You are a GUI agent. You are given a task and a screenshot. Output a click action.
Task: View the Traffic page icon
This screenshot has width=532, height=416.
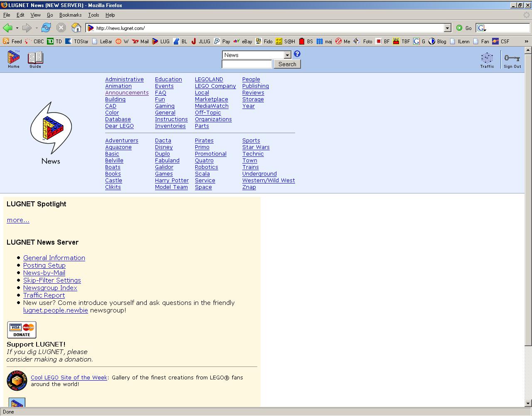(487, 60)
